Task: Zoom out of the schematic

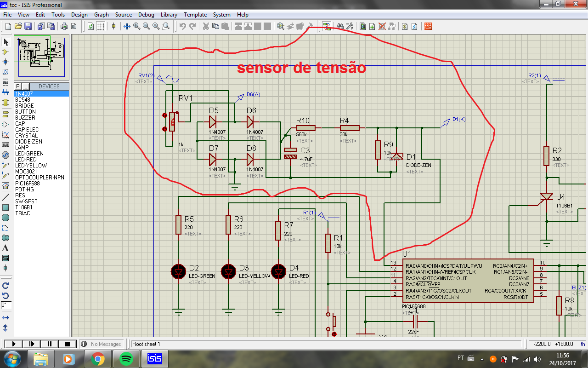Action: [147, 26]
